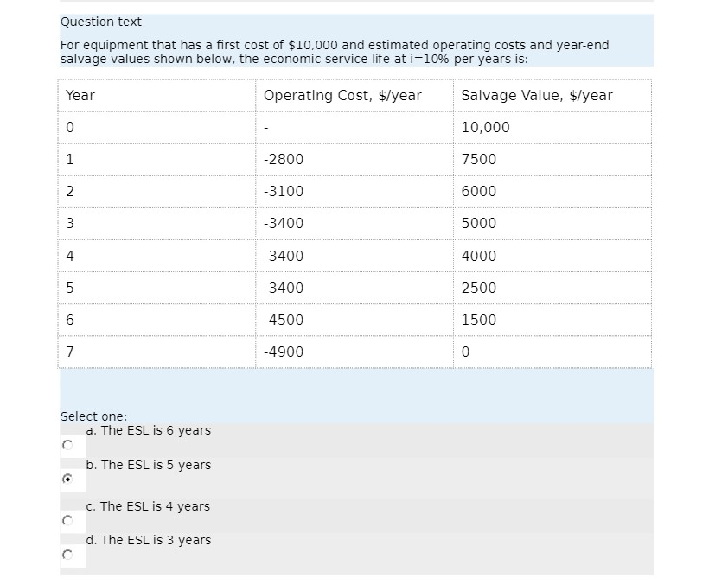Click answer text 'The ESL is 5 years'
This screenshot has width=728, height=584.
point(149,465)
